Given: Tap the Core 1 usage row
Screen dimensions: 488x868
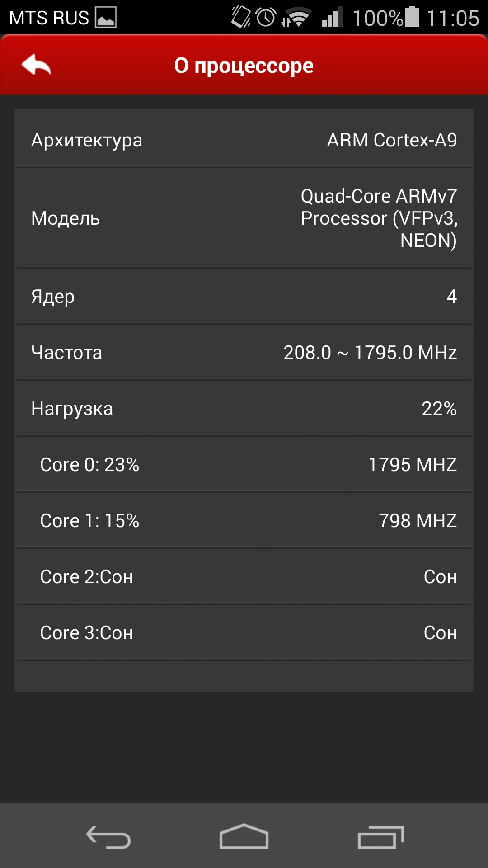Looking at the screenshot, I should point(244,520).
